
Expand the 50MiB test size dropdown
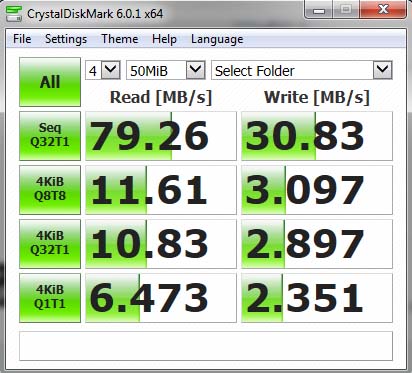tap(195, 70)
